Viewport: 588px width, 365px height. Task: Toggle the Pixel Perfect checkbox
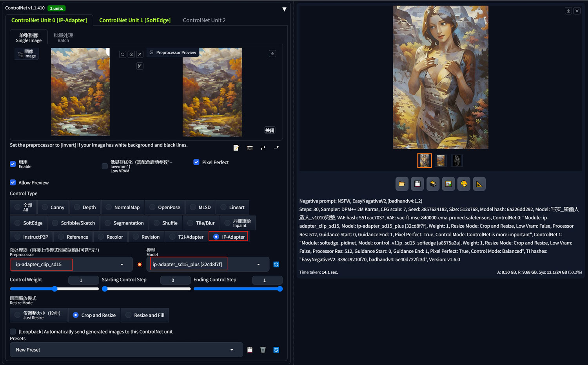[196, 162]
